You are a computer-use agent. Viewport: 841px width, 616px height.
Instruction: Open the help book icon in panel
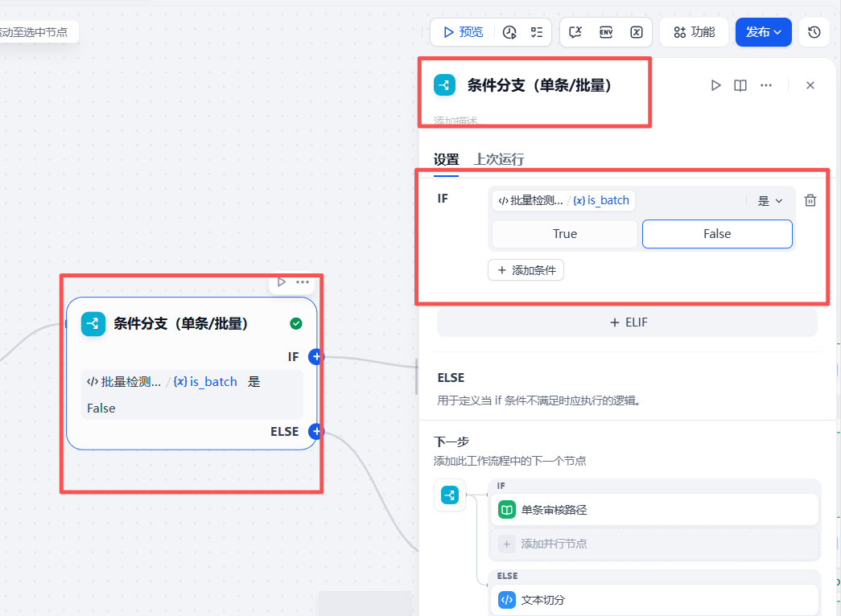pyautogui.click(x=740, y=85)
